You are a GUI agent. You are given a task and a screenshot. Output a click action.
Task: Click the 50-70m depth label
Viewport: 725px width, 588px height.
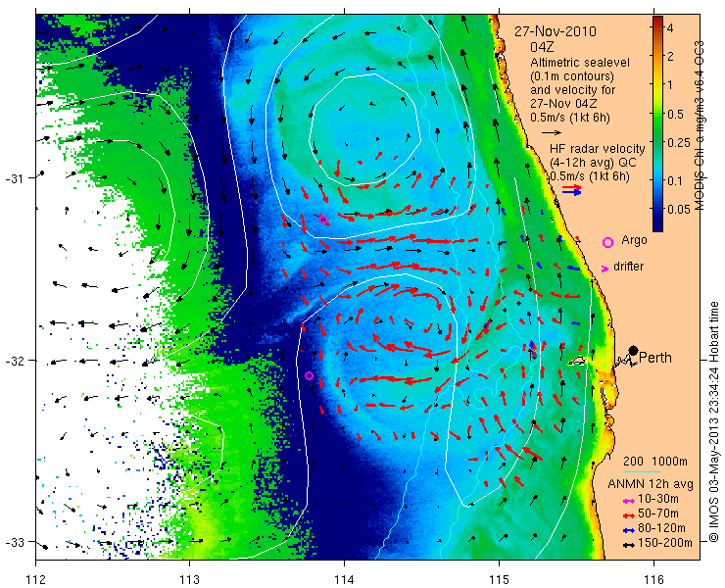pyautogui.click(x=658, y=514)
